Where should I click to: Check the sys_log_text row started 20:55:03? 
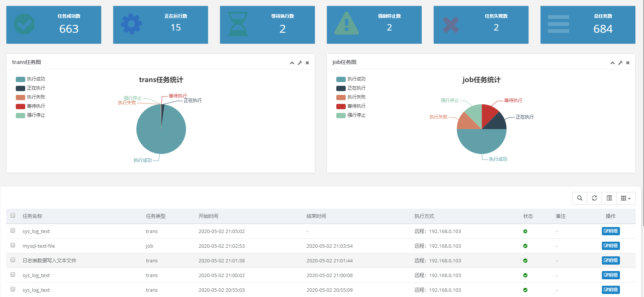[x=13, y=289]
